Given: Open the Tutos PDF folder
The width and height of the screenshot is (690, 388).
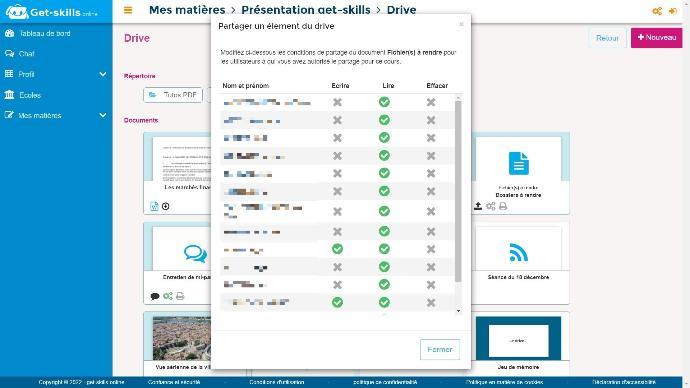Looking at the screenshot, I should click(x=173, y=95).
